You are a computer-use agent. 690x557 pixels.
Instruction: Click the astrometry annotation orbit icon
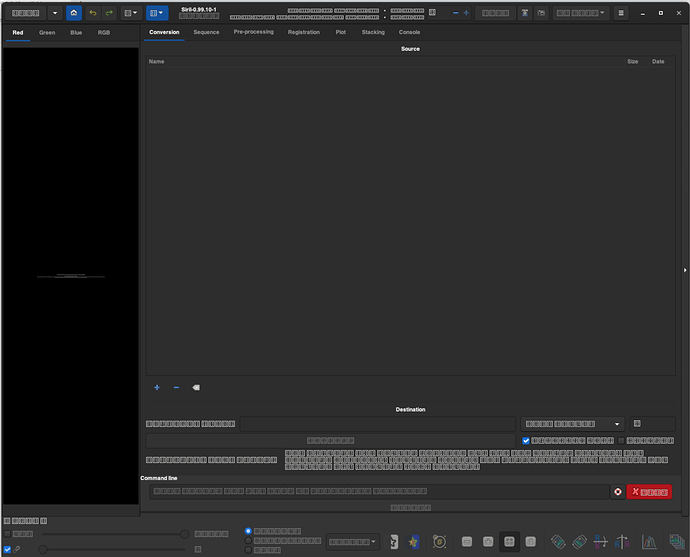pos(439,542)
